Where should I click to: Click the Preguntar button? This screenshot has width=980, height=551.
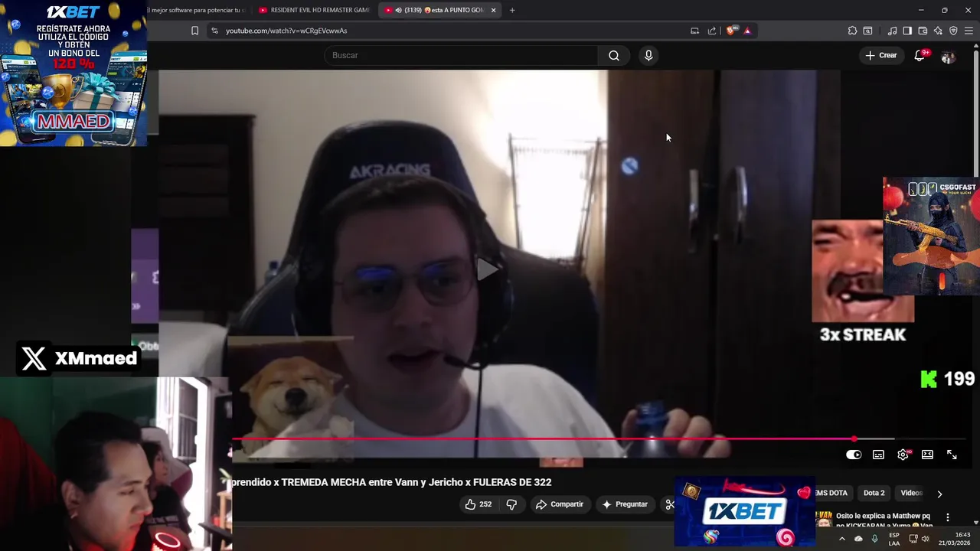[x=625, y=504]
